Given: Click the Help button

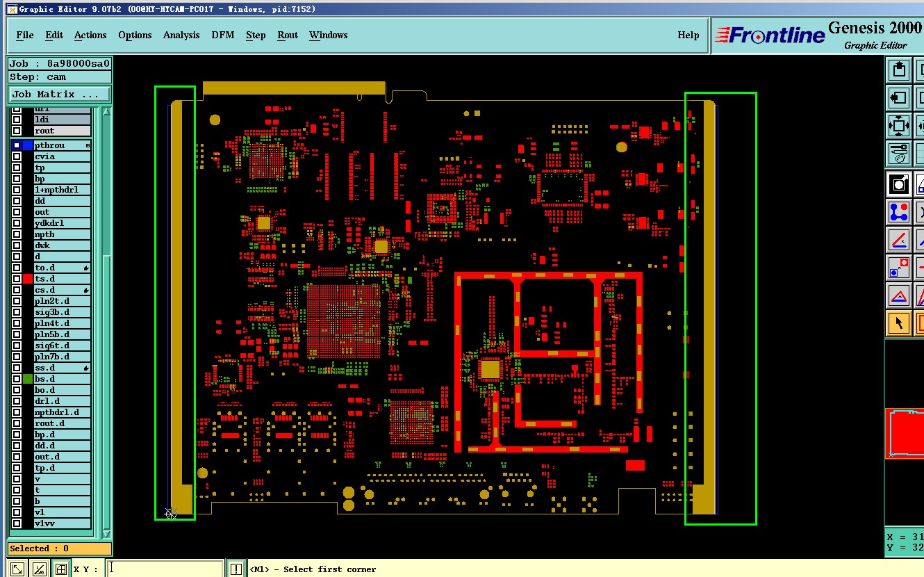Looking at the screenshot, I should pos(688,35).
